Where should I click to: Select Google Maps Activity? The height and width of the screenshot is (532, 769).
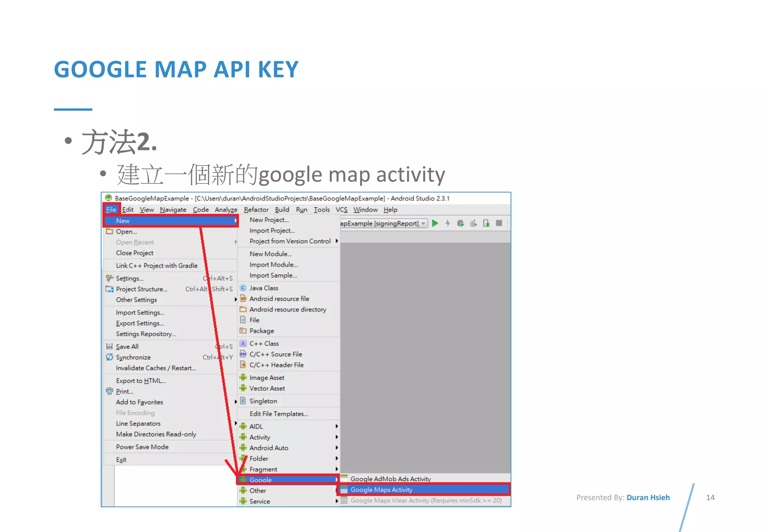(x=425, y=490)
